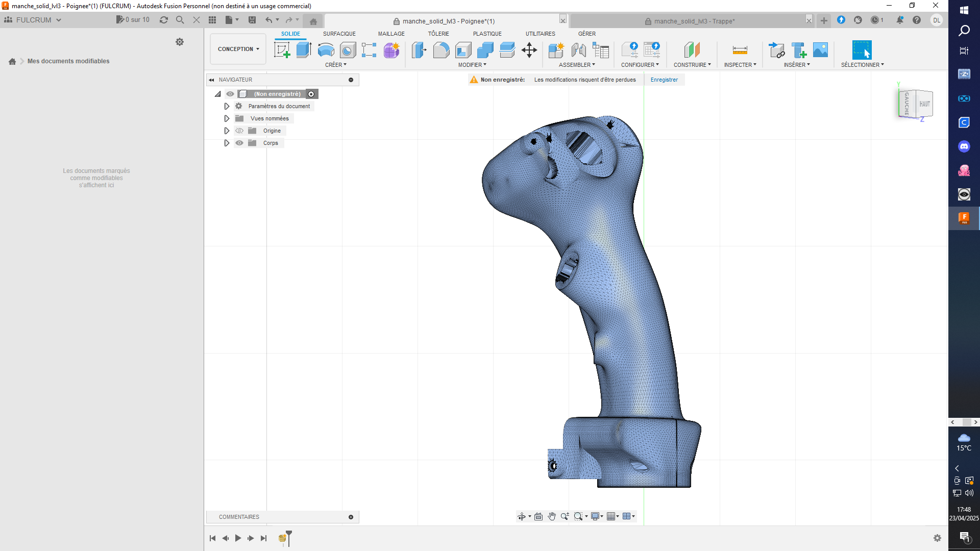Click the Select tool icon
The width and height of the screenshot is (980, 551).
[x=862, y=50]
